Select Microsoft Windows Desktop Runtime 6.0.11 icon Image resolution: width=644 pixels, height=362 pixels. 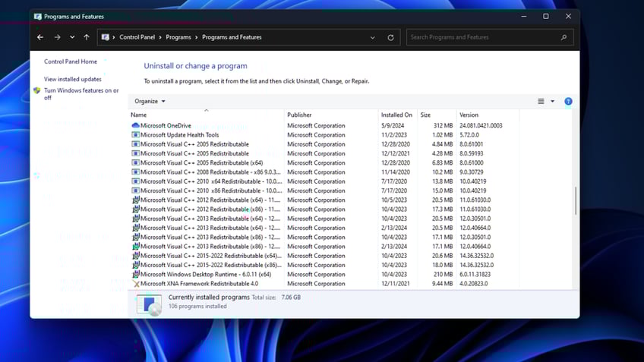135,274
